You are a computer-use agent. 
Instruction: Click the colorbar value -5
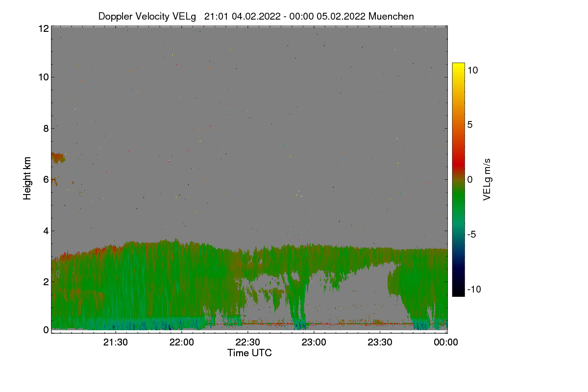tap(471, 234)
